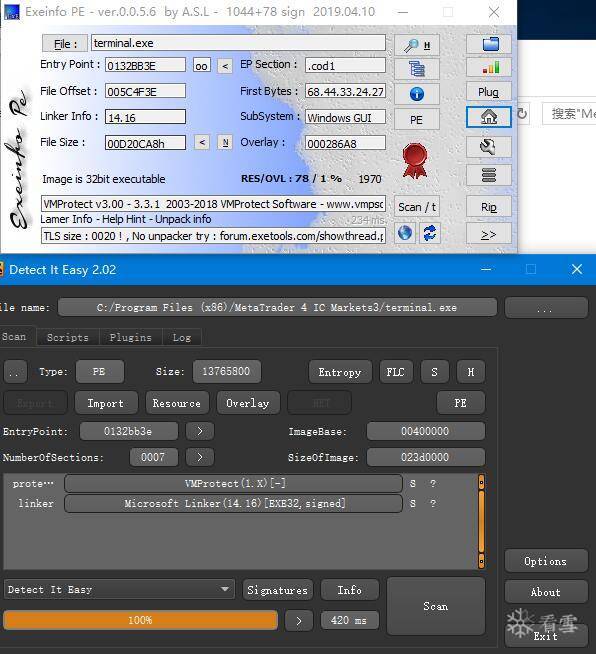Click the H button in Detect It Easy
The width and height of the screenshot is (596, 654).
point(470,372)
